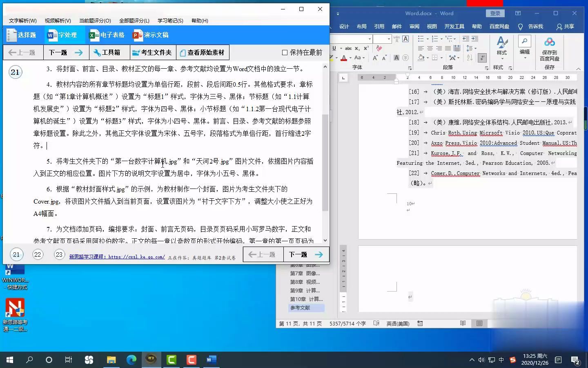Align paragraph right in Word

(x=439, y=48)
